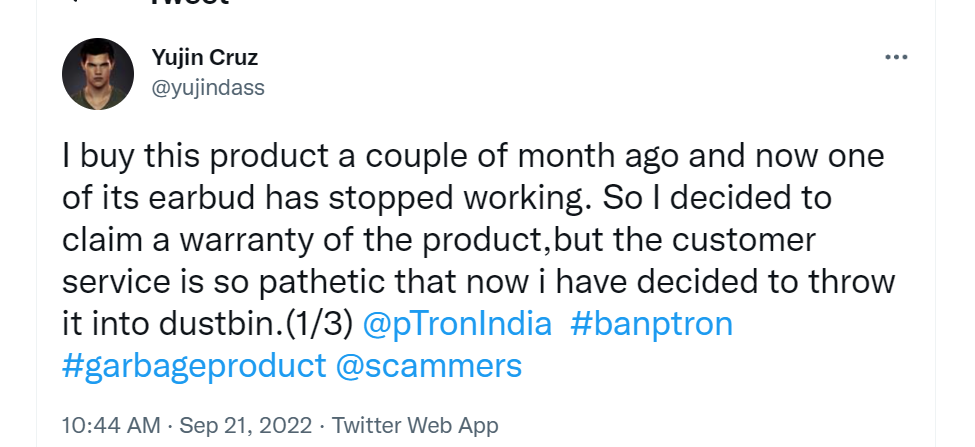
Task: Click the @scammers mention
Action: point(428,366)
